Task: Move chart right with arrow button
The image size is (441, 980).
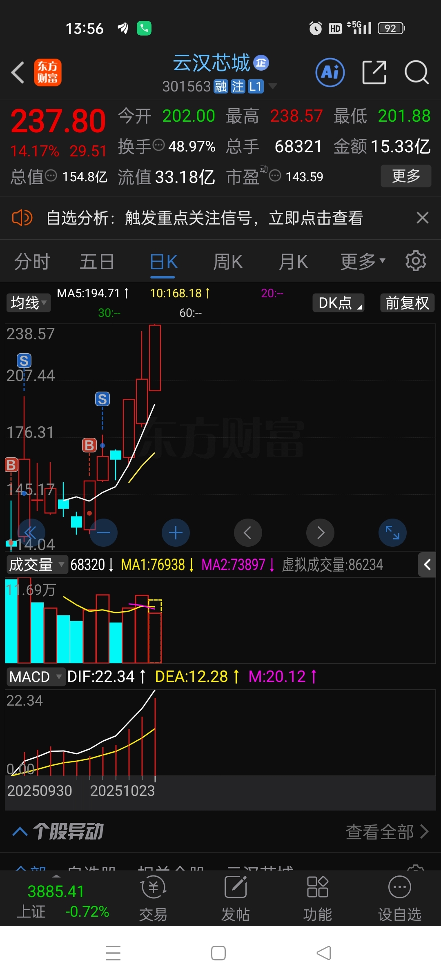Action: point(321,532)
